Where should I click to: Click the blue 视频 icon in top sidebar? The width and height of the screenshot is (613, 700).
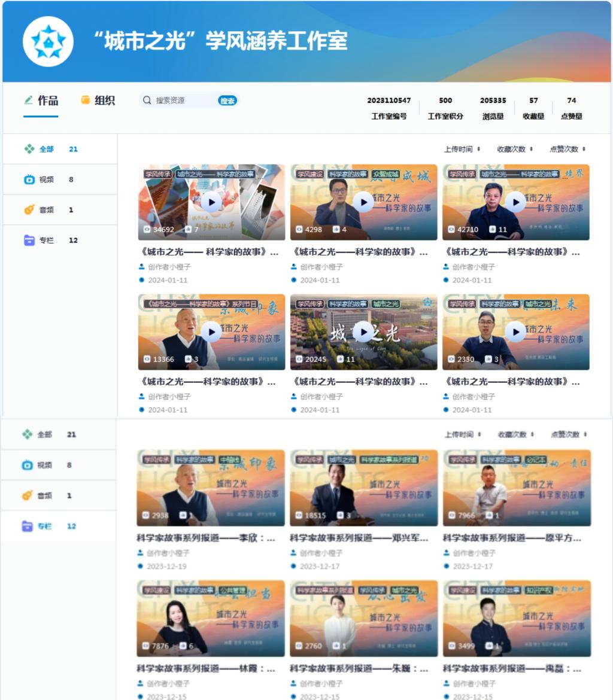29,179
